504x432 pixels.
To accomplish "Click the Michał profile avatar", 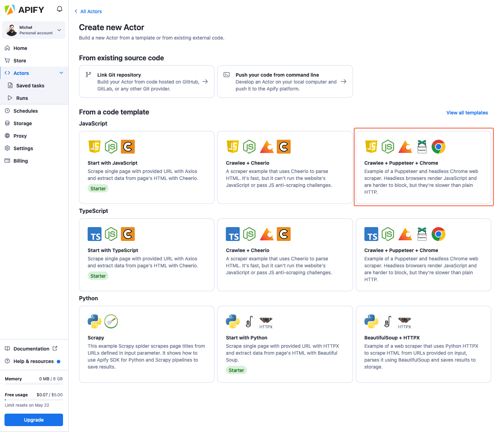I will coord(12,30).
